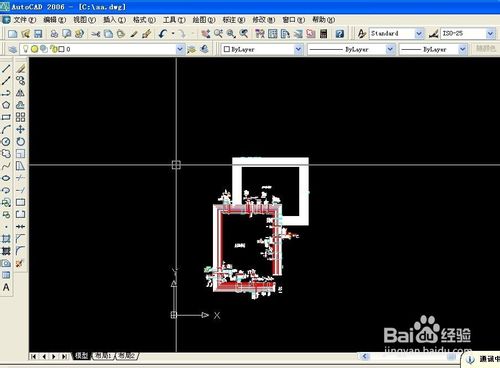Select the Rectangle draw tool
This screenshot has height=368, width=500.
6,117
